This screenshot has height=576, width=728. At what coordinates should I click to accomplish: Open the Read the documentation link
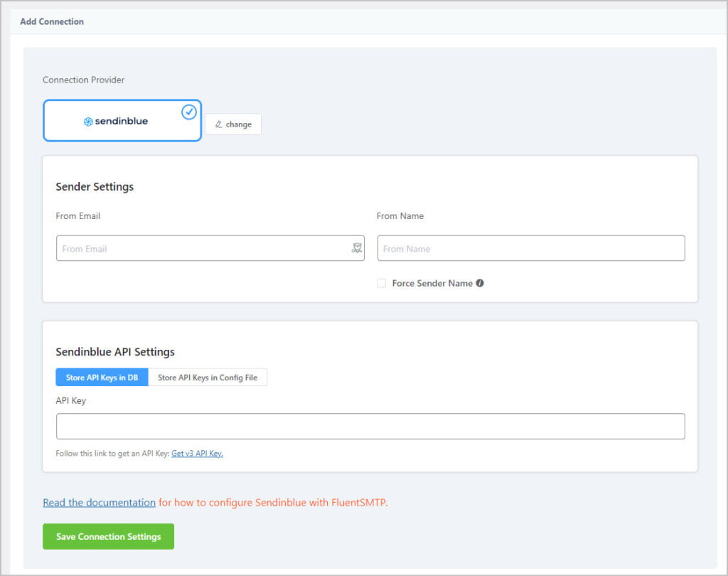(x=99, y=502)
